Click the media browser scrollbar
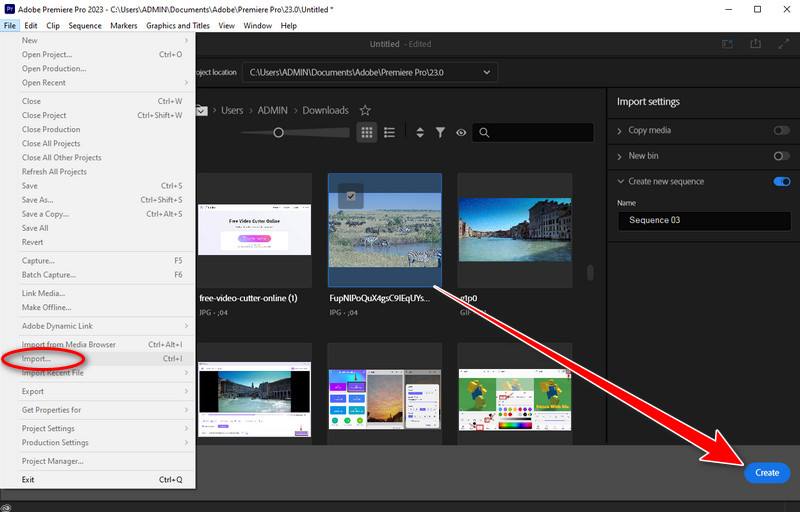The height and width of the screenshot is (512, 800). 590,273
